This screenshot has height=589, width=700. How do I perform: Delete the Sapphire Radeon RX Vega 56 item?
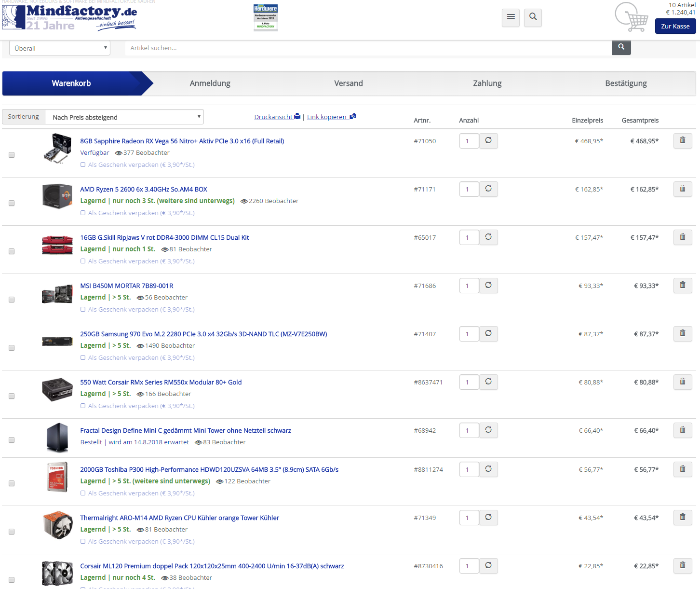click(x=683, y=140)
